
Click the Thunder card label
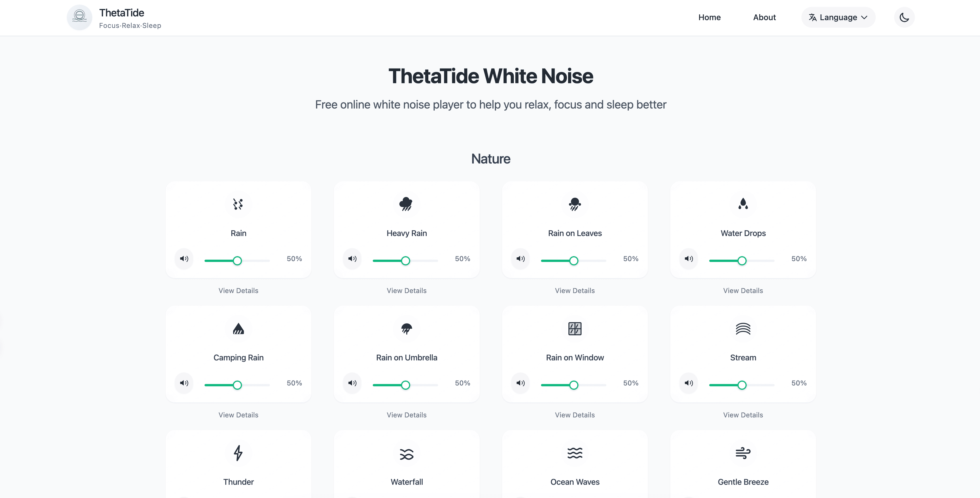tap(238, 482)
